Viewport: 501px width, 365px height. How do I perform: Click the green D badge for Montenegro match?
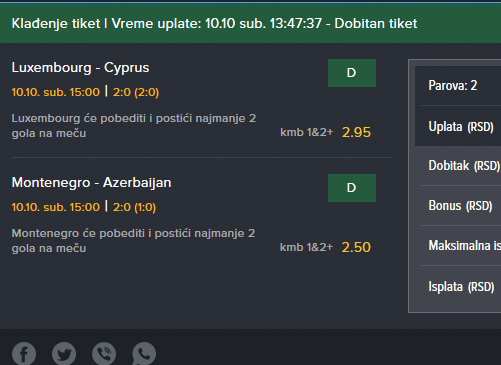point(352,188)
